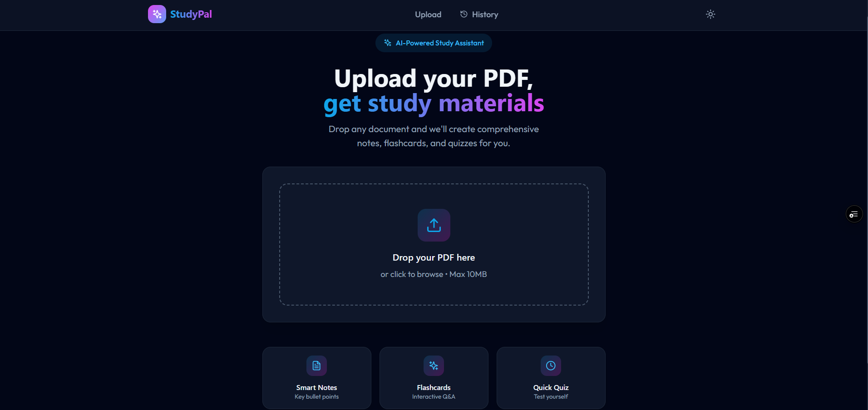Click the sparkle icon in AI-Powered badge
The height and width of the screenshot is (410, 868).
(x=388, y=43)
